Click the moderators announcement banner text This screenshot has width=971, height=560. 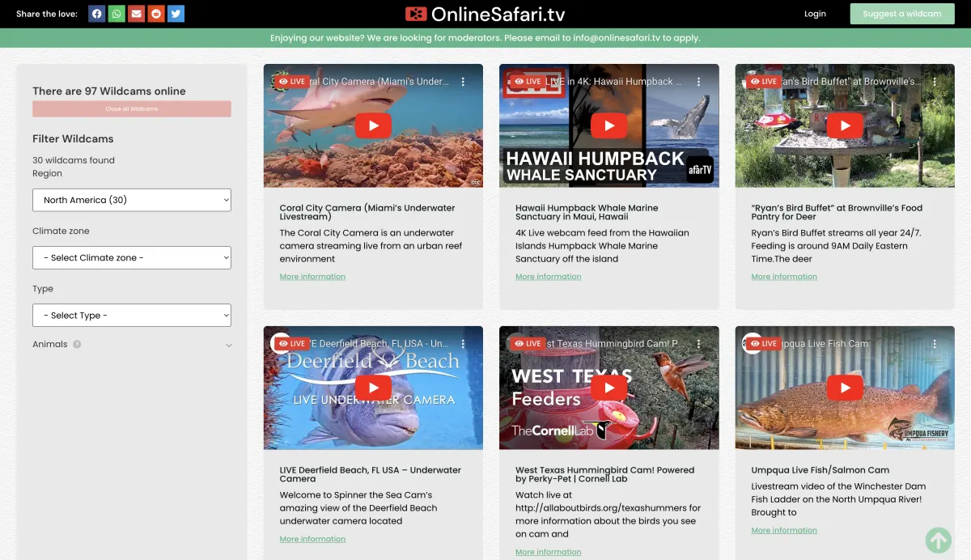pos(485,38)
